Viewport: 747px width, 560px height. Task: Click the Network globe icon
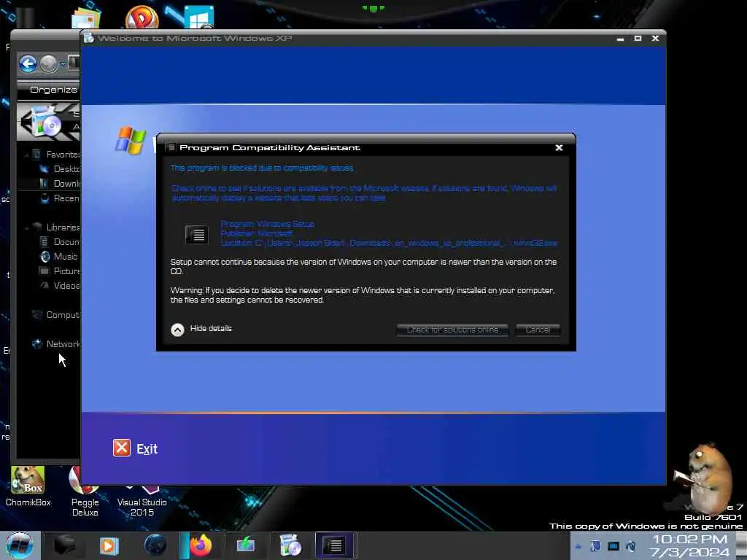point(37,344)
